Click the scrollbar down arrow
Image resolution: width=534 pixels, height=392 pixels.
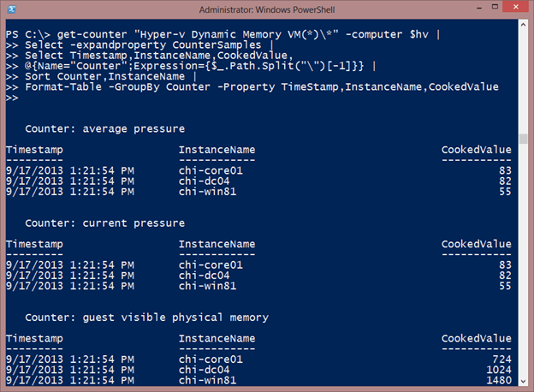coord(523,381)
